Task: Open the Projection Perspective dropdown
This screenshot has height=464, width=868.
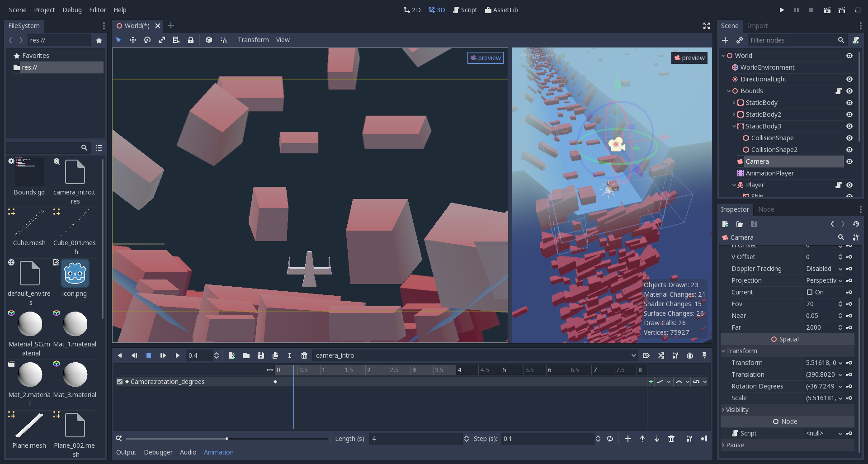Action: tap(824, 280)
